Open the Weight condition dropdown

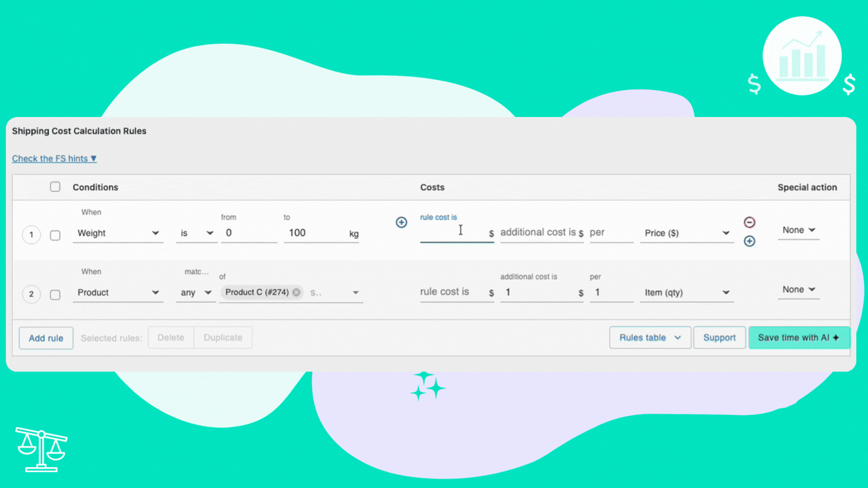118,233
